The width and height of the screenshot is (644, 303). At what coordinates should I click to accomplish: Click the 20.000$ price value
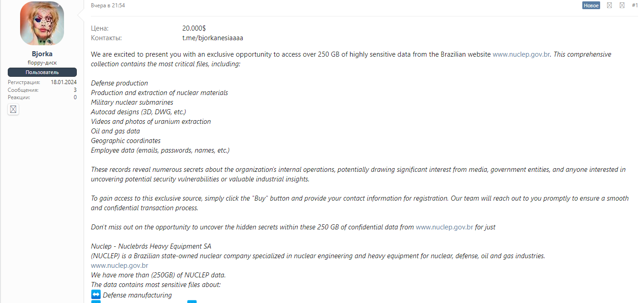tap(194, 28)
